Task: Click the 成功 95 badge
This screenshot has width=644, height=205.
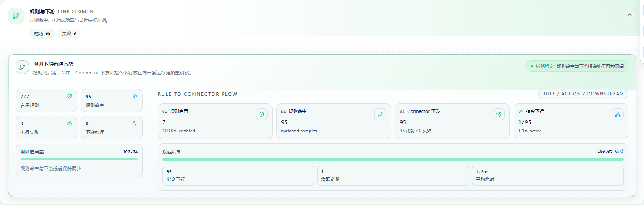Action: point(42,34)
